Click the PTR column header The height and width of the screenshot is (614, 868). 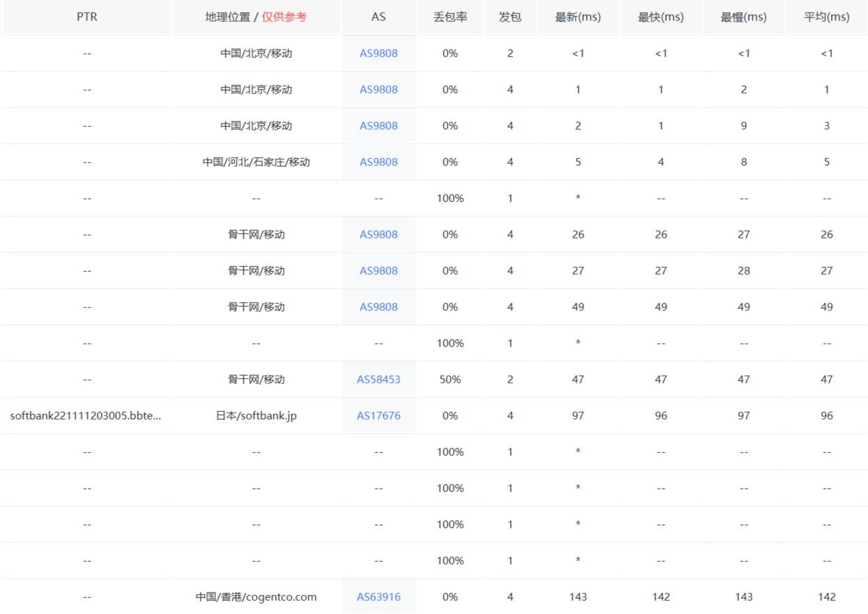pos(86,17)
